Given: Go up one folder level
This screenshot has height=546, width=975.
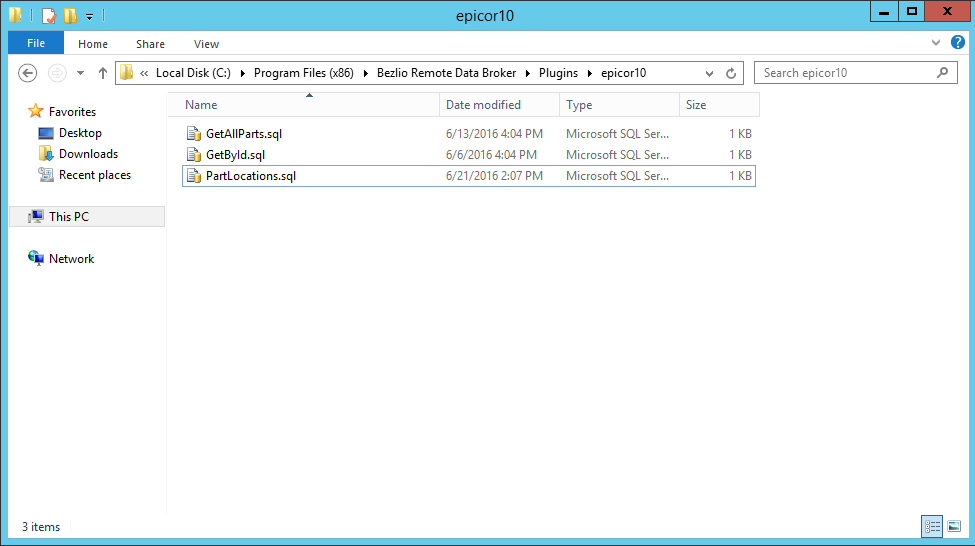Looking at the screenshot, I should 103,73.
